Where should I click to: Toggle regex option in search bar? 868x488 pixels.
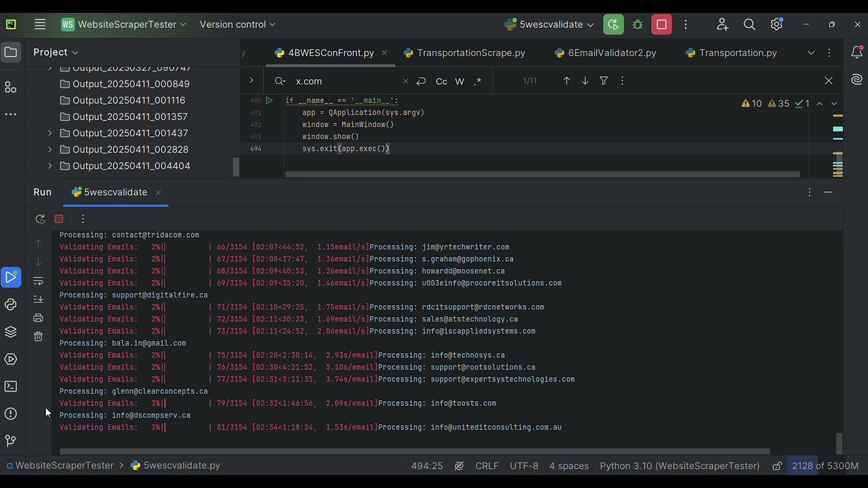(478, 81)
